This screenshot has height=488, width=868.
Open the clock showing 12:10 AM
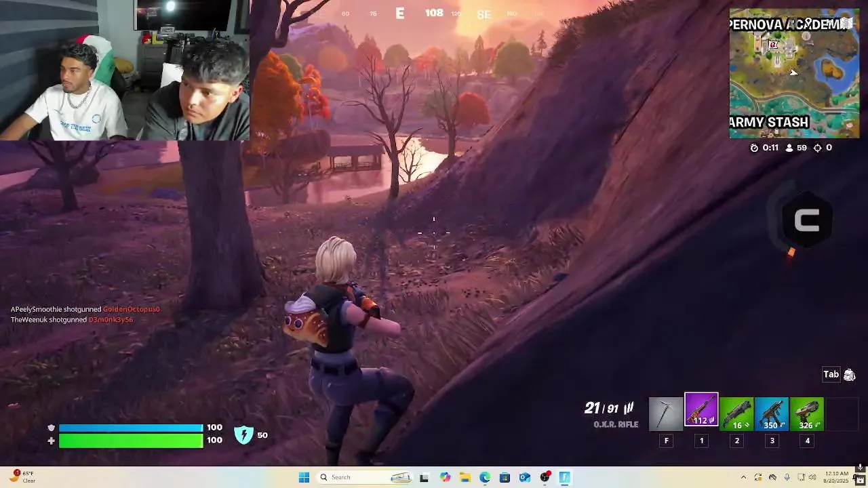837,477
